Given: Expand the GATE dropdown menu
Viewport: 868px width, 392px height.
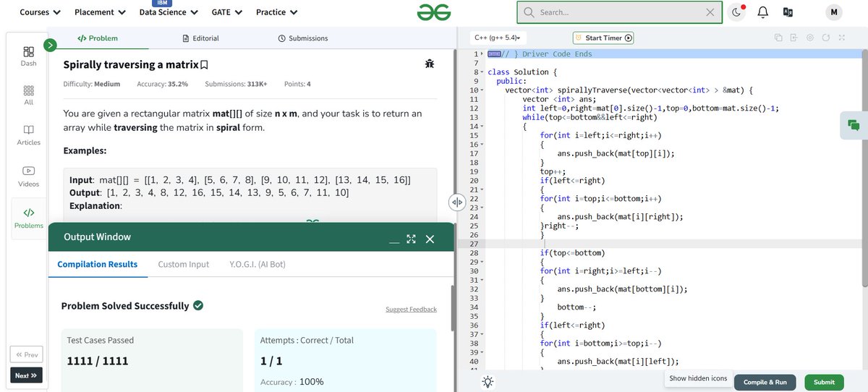Looking at the screenshot, I should (x=227, y=12).
